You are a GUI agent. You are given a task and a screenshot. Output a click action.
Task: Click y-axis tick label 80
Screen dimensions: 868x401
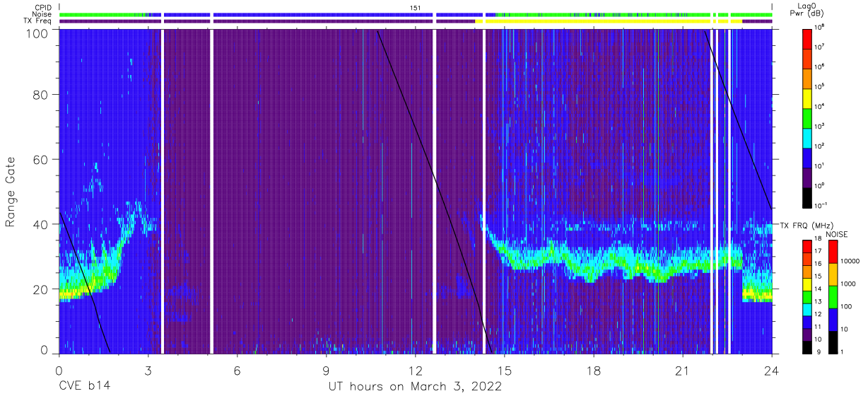click(x=42, y=95)
